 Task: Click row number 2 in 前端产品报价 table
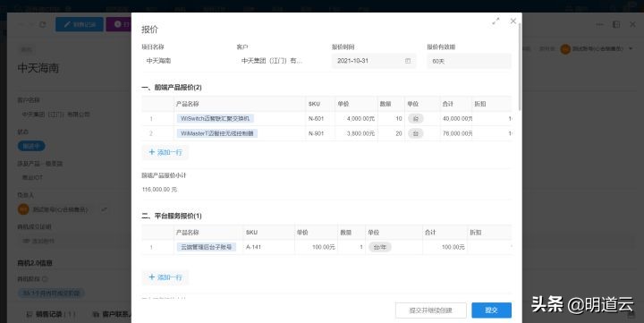(x=151, y=133)
